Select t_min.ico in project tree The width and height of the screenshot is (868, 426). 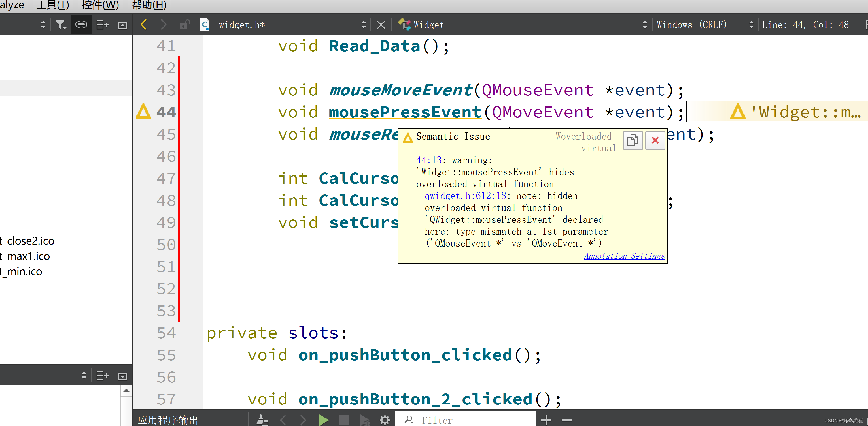point(21,271)
